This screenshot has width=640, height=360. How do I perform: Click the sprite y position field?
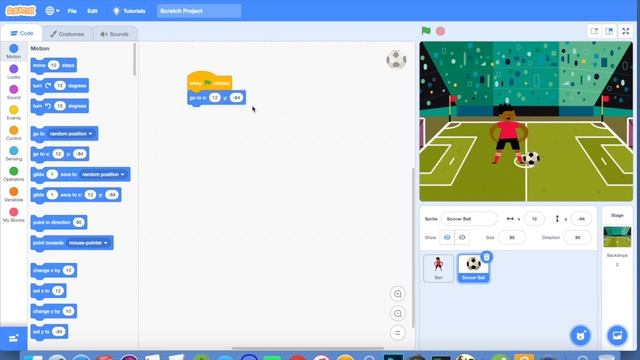point(581,219)
